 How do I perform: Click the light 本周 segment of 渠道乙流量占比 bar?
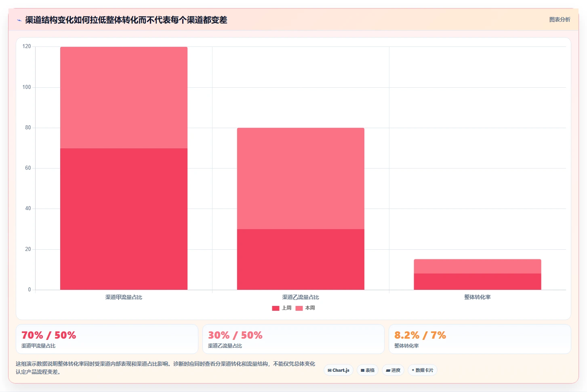click(x=301, y=179)
